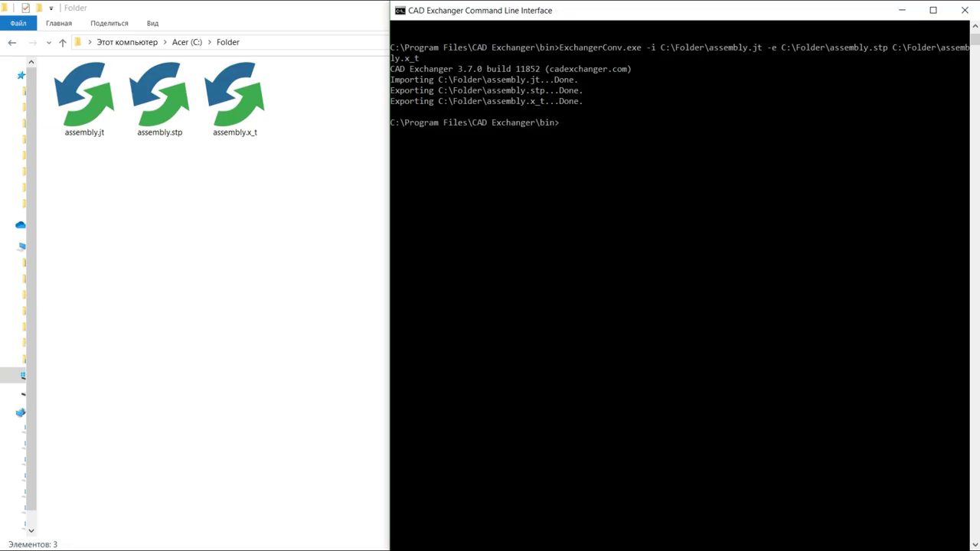Switch to the Вид ribbon tab
The height and width of the screenshot is (551, 980).
[152, 23]
